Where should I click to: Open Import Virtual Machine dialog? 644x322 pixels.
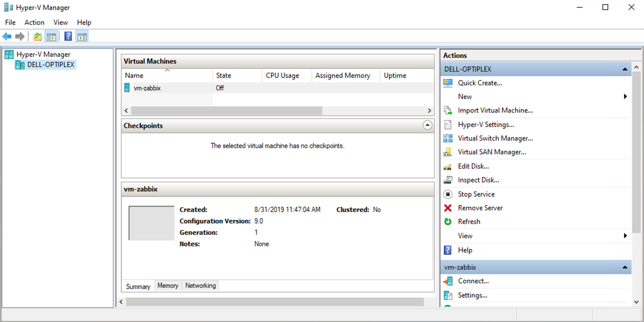[x=495, y=111]
